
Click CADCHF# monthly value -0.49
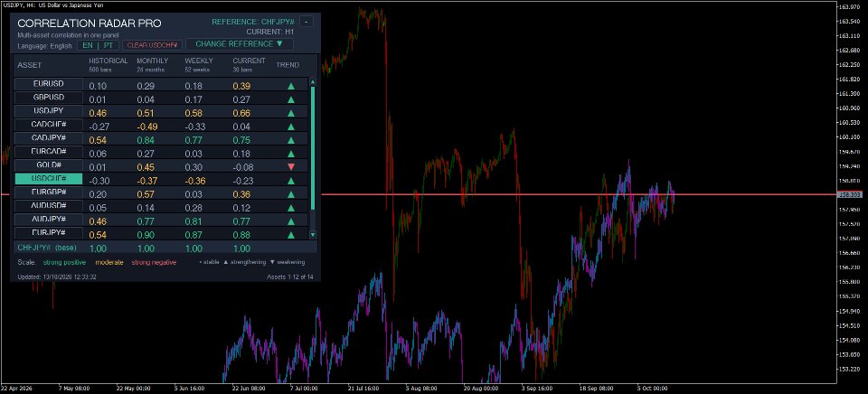coord(147,127)
